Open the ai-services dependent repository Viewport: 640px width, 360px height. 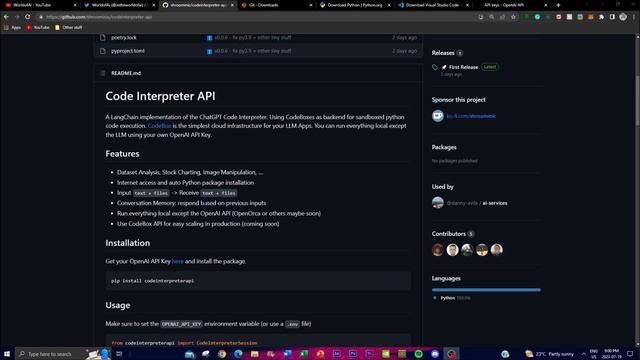pyautogui.click(x=495, y=203)
